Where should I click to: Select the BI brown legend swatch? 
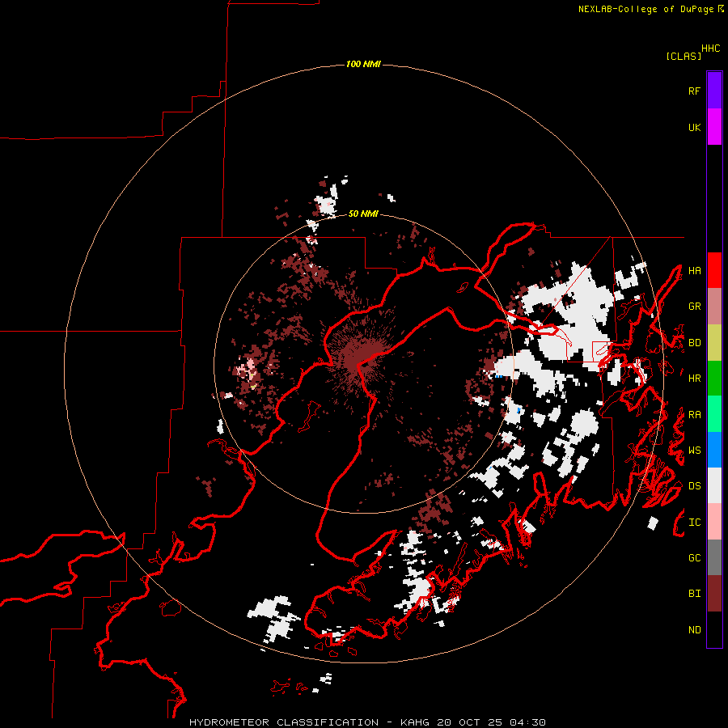coord(714,594)
